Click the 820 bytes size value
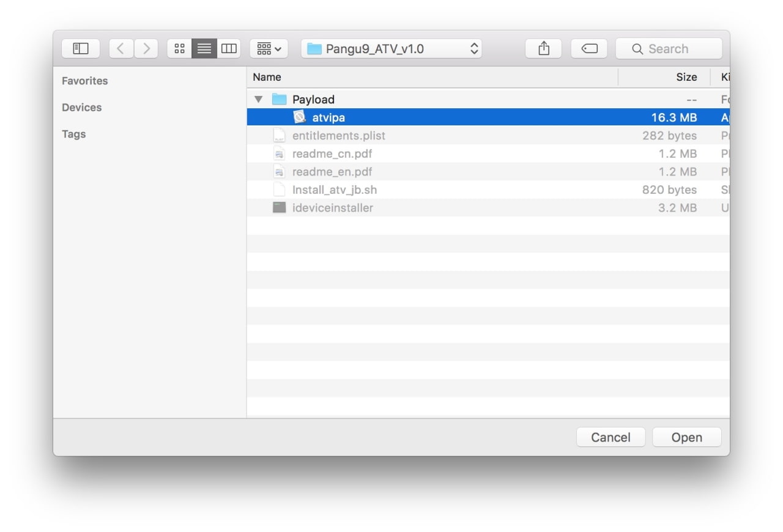783x532 pixels. (669, 190)
